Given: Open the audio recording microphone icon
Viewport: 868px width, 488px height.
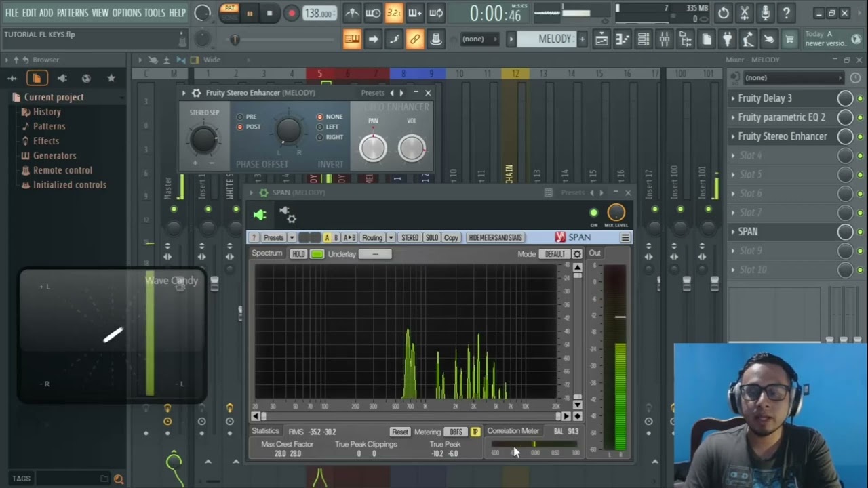Looking at the screenshot, I should click(765, 13).
